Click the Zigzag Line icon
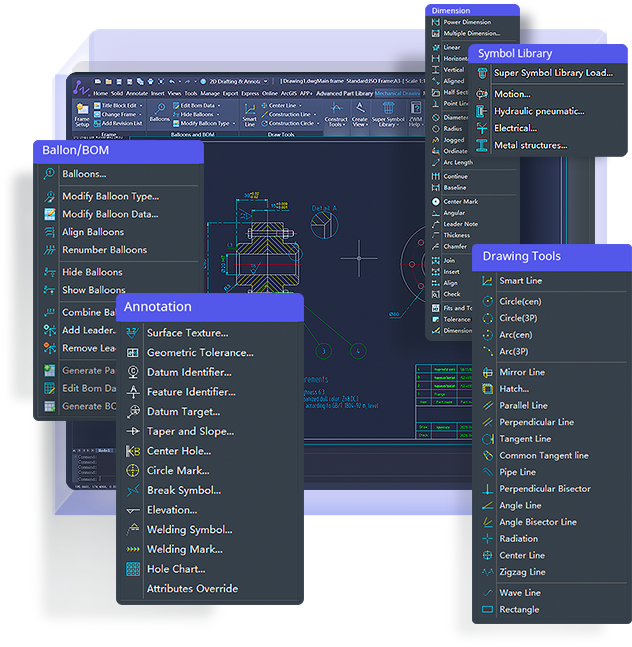The width and height of the screenshot is (632, 647). point(486,572)
